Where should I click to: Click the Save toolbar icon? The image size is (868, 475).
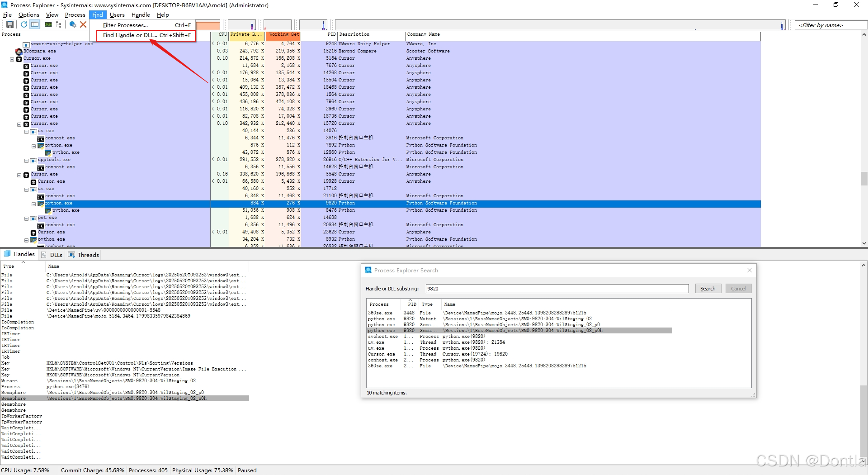(x=9, y=24)
